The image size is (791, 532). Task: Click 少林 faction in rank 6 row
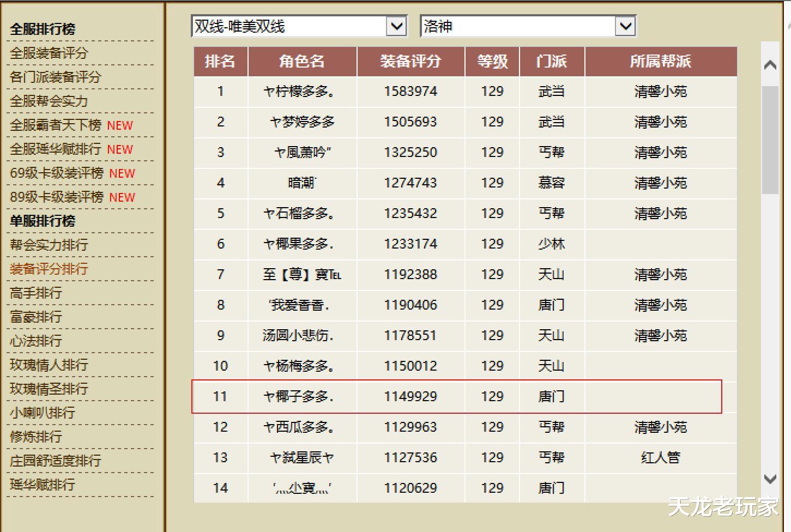[x=552, y=244]
